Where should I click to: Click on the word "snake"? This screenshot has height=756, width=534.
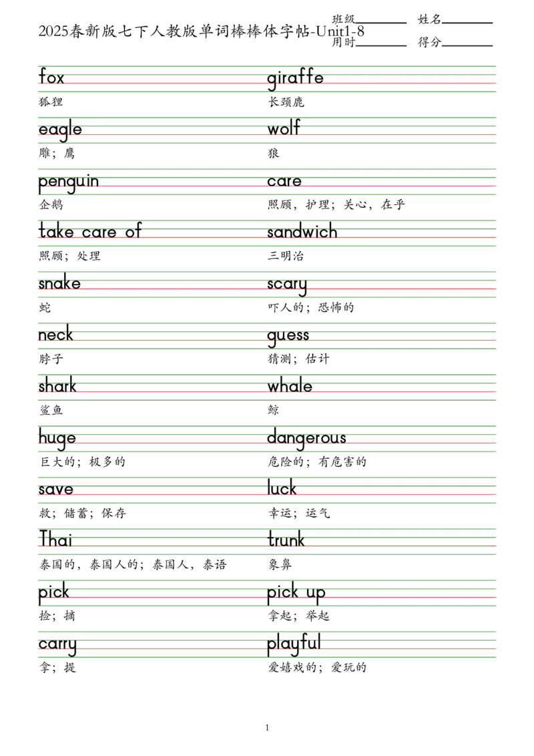pos(59,284)
